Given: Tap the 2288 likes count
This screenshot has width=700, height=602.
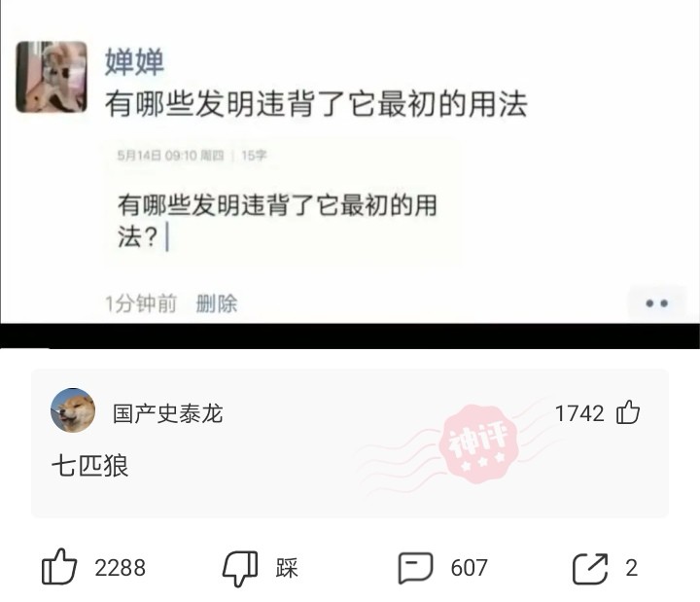Looking at the screenshot, I should tap(121, 568).
